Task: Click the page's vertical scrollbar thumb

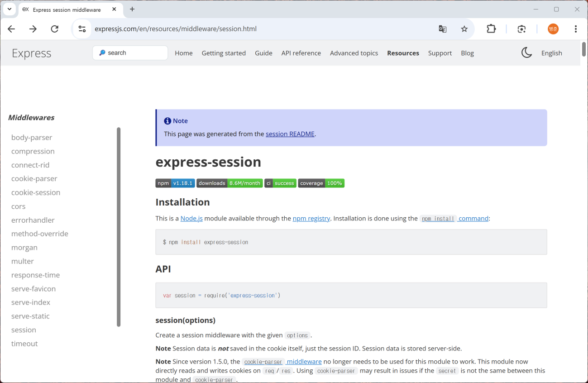Action: [x=584, y=49]
